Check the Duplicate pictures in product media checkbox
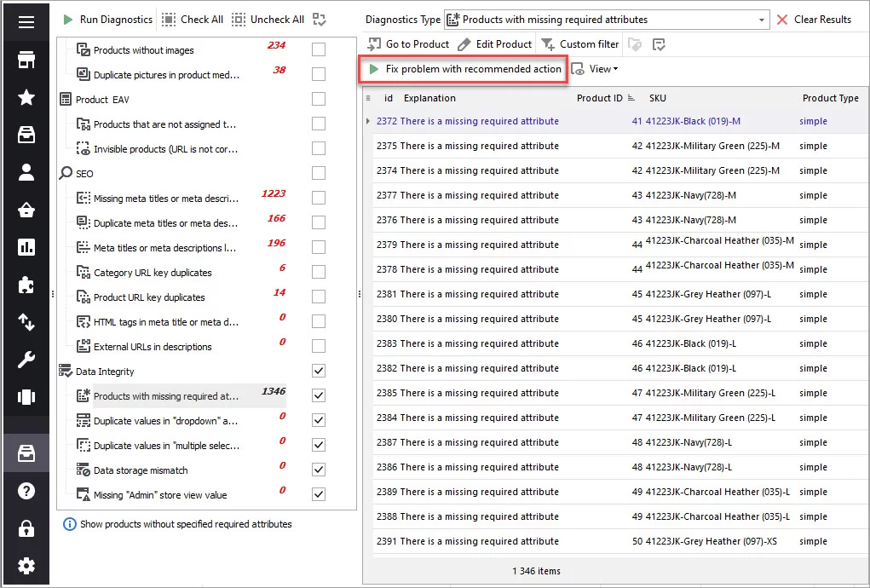 tap(319, 74)
